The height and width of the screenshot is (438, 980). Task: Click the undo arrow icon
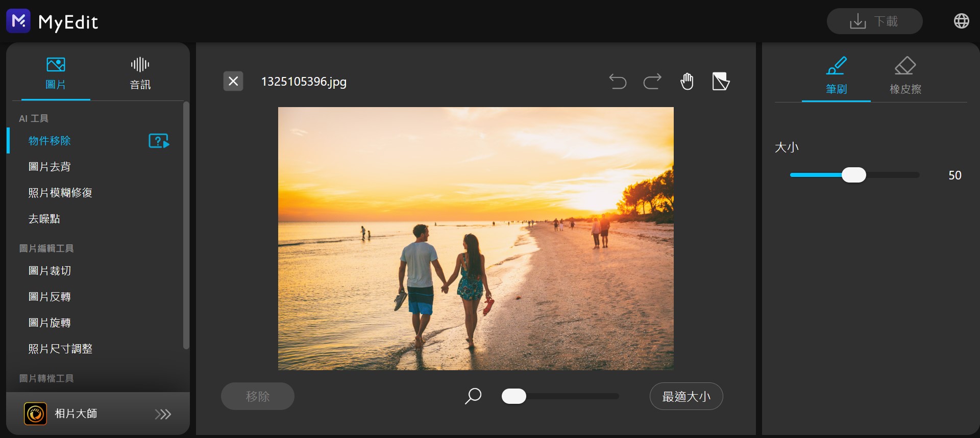pos(618,81)
